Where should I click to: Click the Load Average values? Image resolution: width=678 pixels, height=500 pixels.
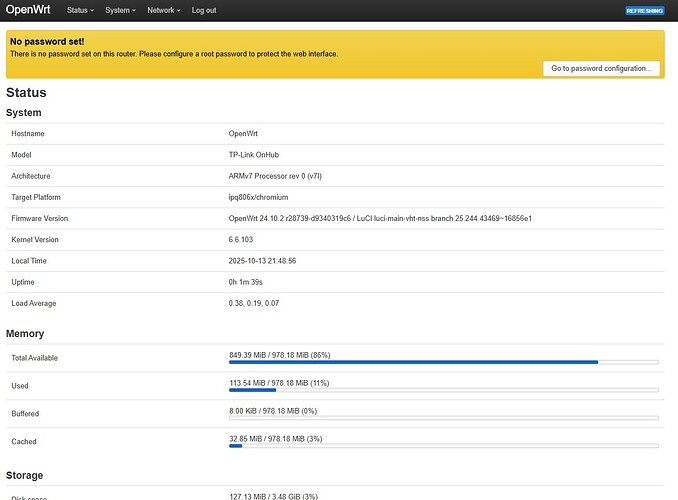tap(255, 303)
